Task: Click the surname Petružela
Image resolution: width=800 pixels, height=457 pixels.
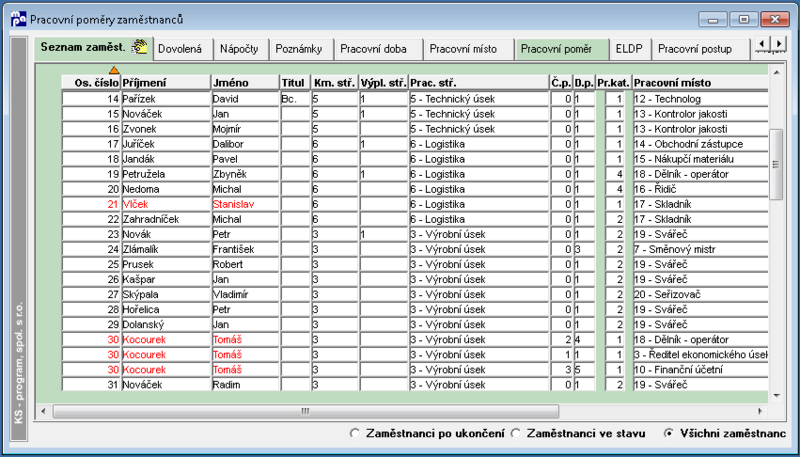Action: [x=166, y=174]
